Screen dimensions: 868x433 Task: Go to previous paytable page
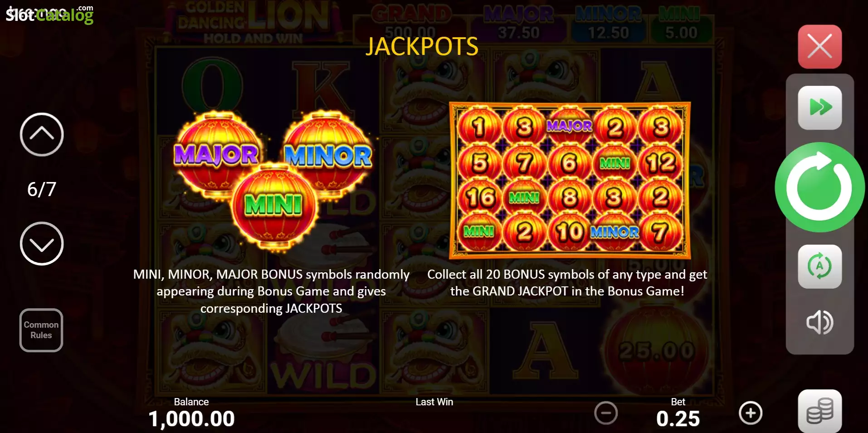tap(42, 134)
